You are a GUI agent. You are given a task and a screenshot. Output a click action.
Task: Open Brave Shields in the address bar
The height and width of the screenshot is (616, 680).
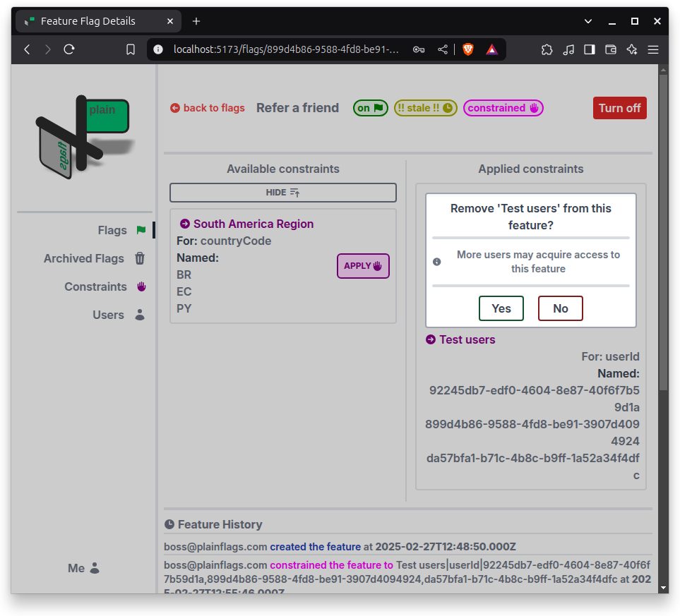pos(467,49)
